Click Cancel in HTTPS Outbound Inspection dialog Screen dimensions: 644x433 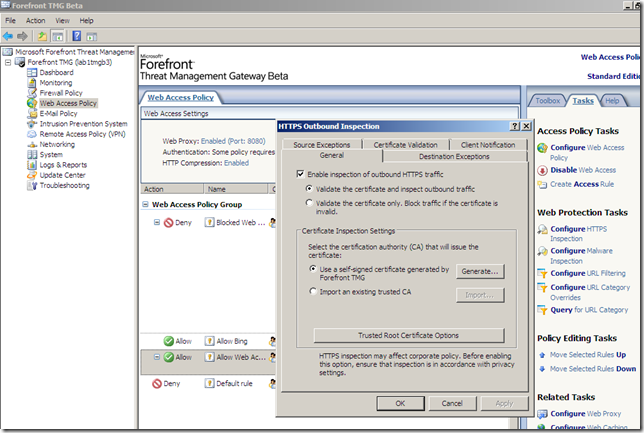[x=452, y=403]
